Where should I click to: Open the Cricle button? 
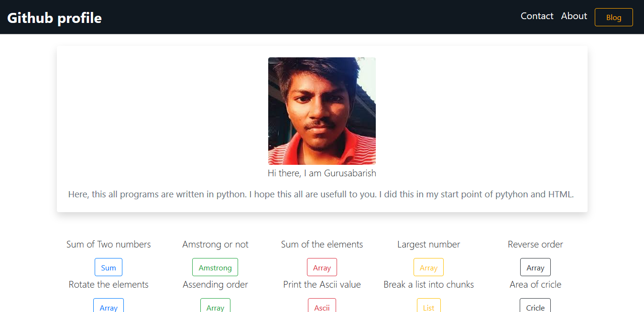[535, 306]
